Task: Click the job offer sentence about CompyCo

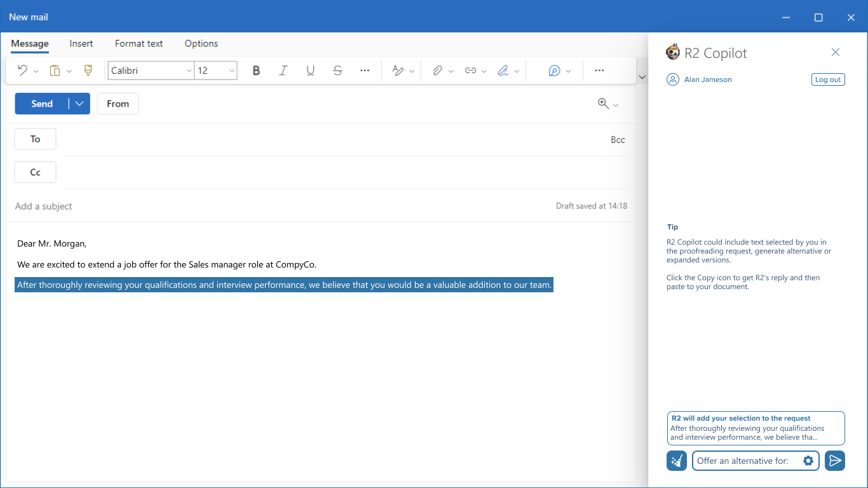Action: (166, 264)
